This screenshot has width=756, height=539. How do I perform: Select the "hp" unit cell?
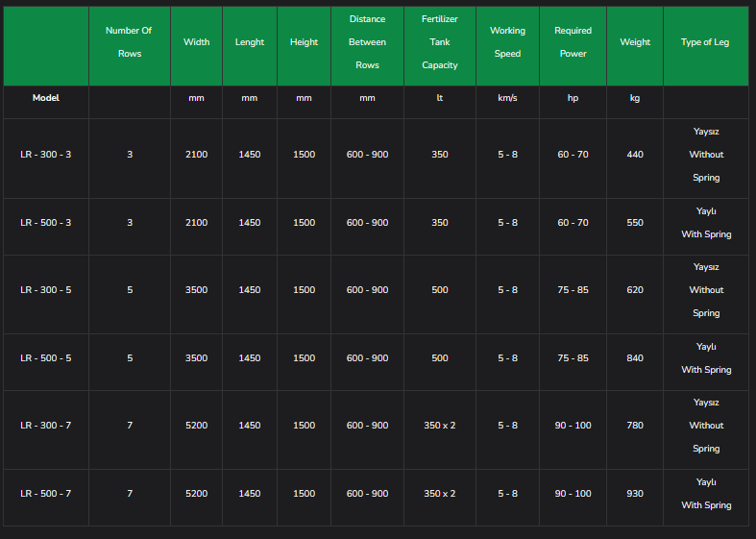(573, 98)
